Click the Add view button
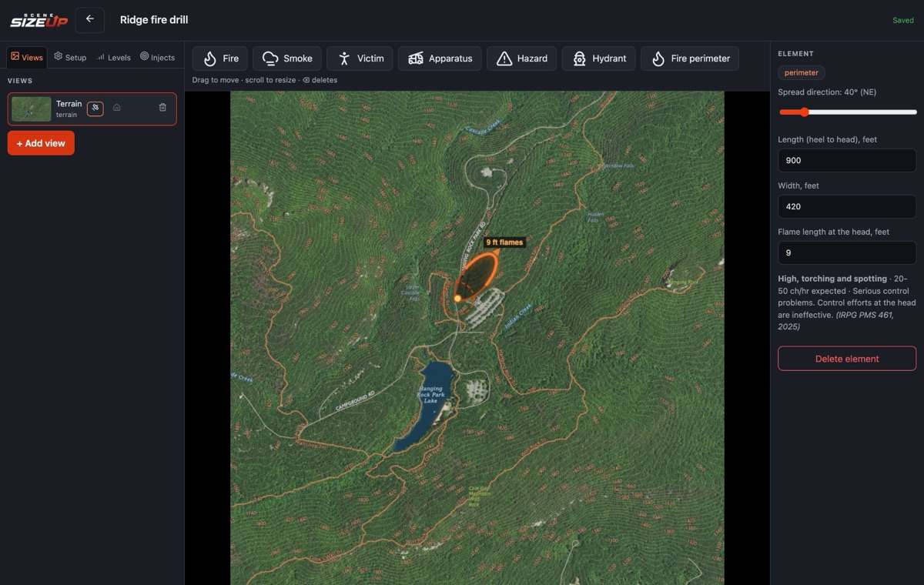 (x=41, y=143)
